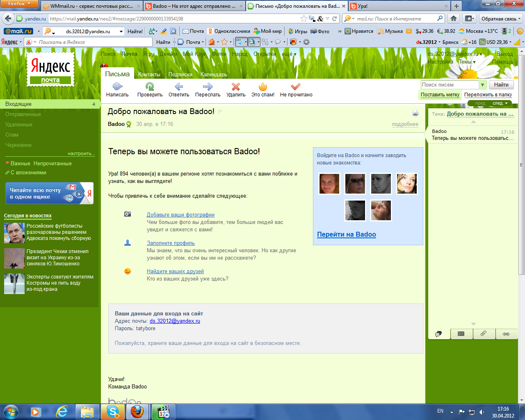The height and width of the screenshot is (420, 525).
Task: Follow the Перейти на Badoo link
Action: (347, 234)
